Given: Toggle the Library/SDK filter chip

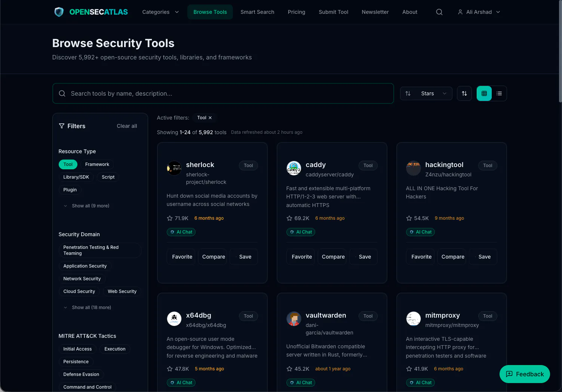Looking at the screenshot, I should point(76,177).
